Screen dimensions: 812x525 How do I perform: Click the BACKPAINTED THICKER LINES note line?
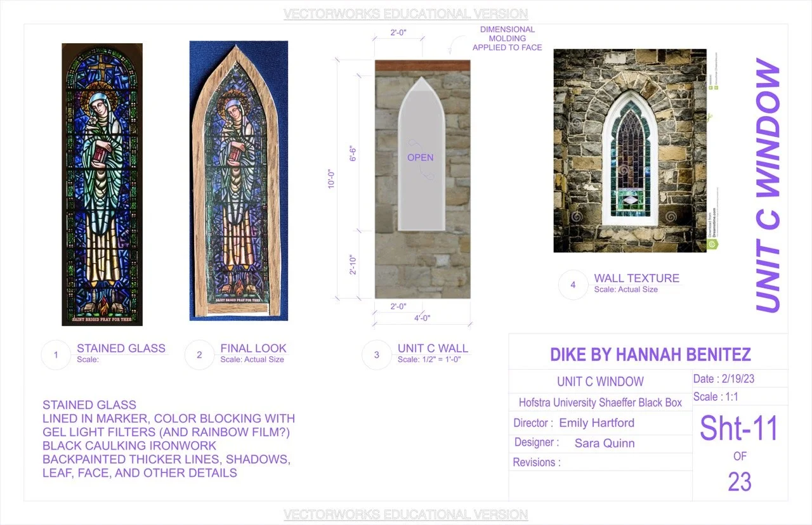tap(166, 459)
